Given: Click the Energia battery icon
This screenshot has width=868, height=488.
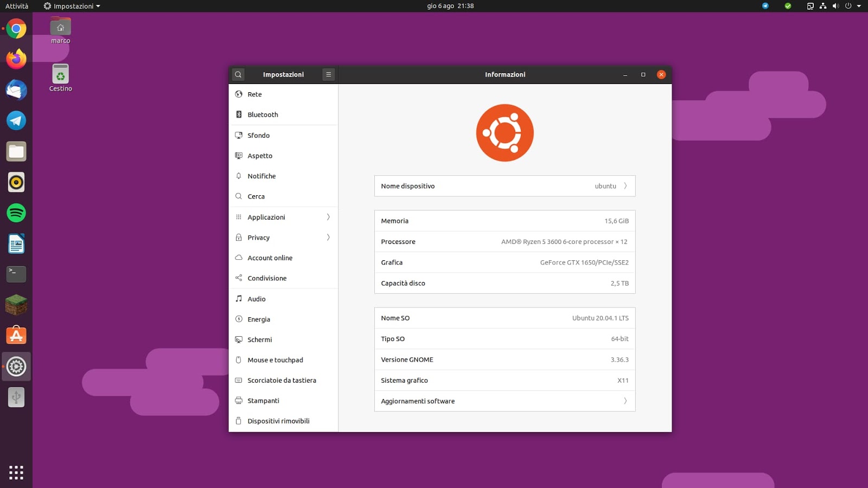Looking at the screenshot, I should click(x=239, y=319).
